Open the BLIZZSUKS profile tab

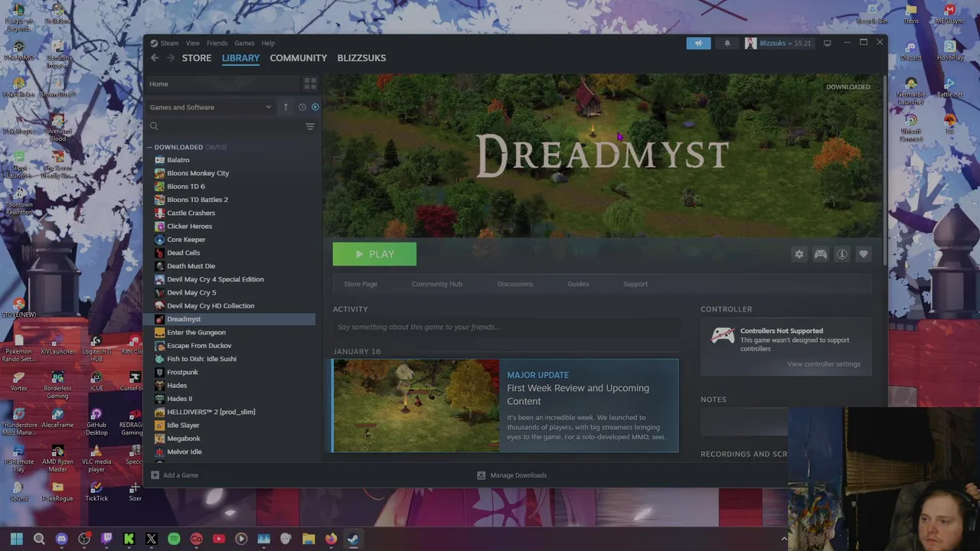[x=361, y=58]
